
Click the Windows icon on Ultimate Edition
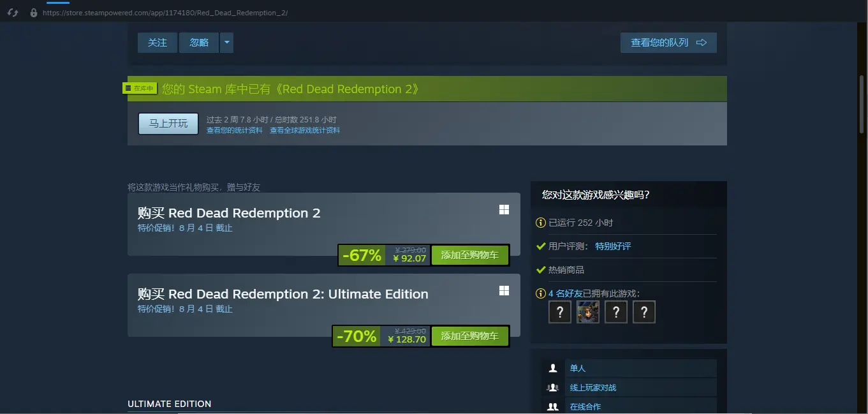click(504, 291)
